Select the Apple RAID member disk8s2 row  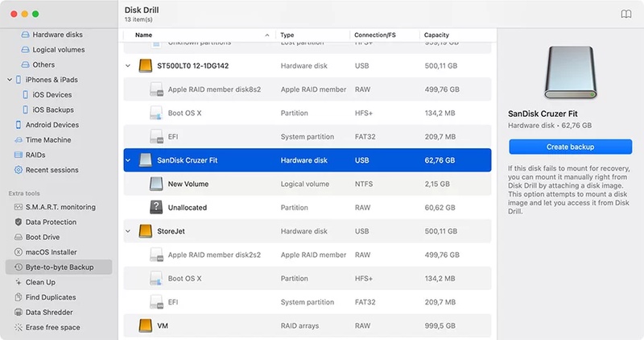pos(308,89)
